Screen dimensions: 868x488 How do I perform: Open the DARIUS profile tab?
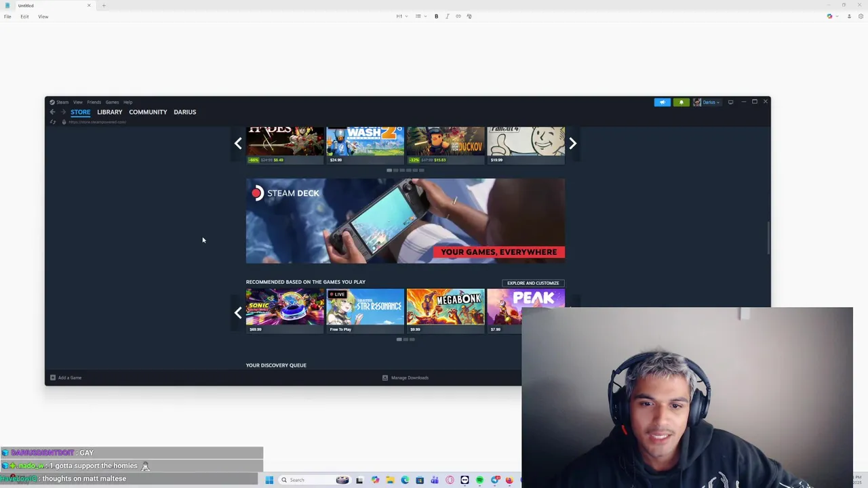(184, 112)
